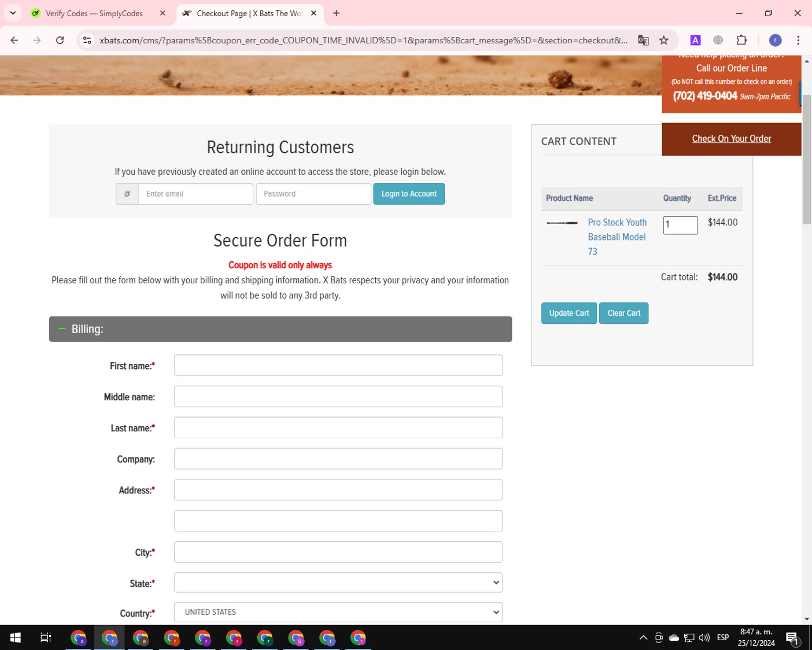Switch to Verify Codes — SimplyCodes tab
This screenshot has width=812, height=650.
tap(94, 13)
